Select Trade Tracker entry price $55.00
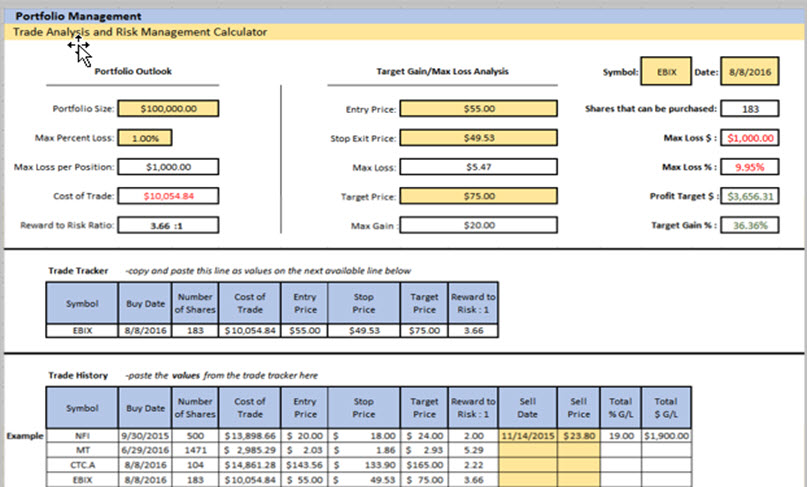Viewport: 808px width, 487px height. coord(305,330)
